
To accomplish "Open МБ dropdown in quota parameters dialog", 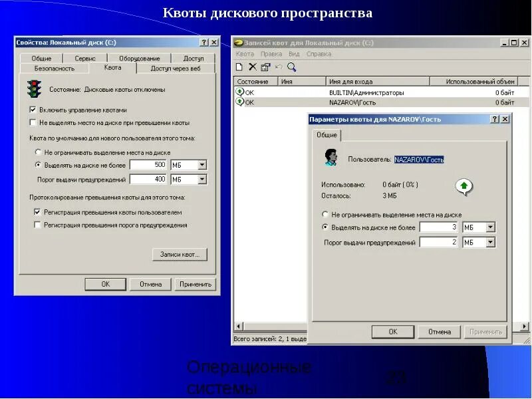I will pos(490,227).
